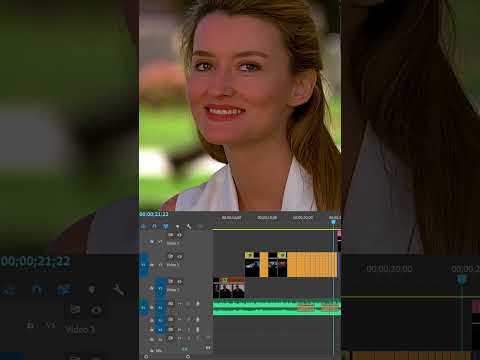Click fx badge on the Video 1 clip

click(225, 280)
